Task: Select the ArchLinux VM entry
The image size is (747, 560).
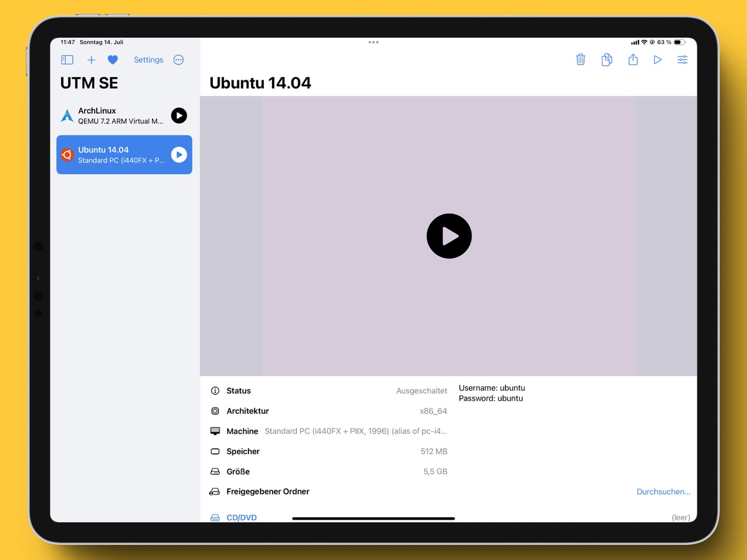Action: coord(125,115)
